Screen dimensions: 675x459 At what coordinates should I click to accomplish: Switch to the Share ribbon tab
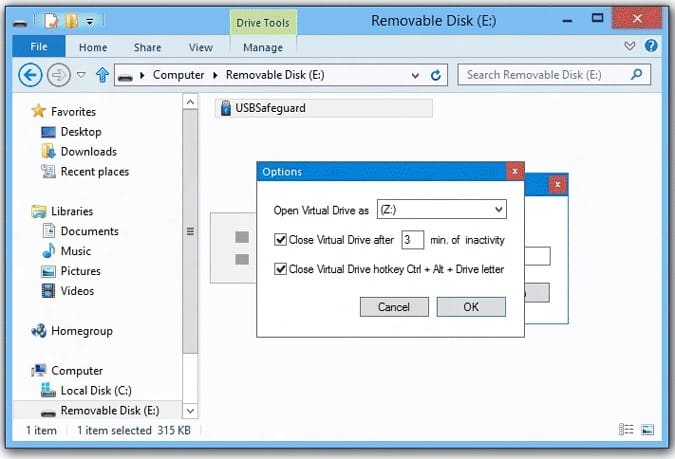(x=147, y=47)
